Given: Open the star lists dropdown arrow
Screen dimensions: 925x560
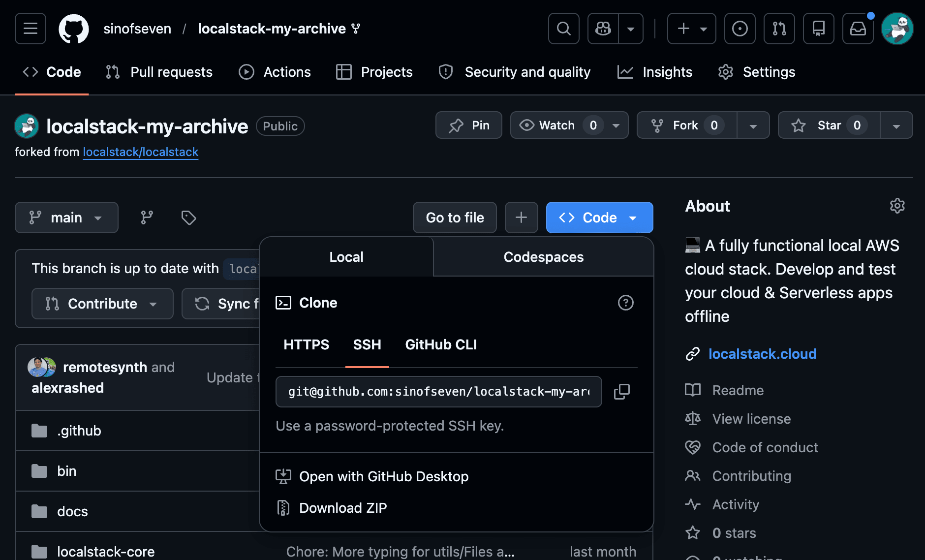Looking at the screenshot, I should (896, 125).
